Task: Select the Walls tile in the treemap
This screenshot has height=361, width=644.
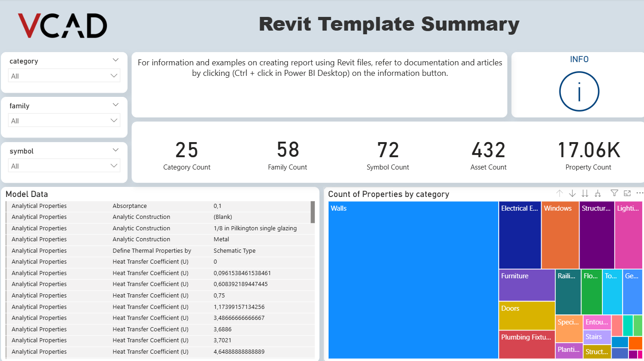Action: [413, 280]
